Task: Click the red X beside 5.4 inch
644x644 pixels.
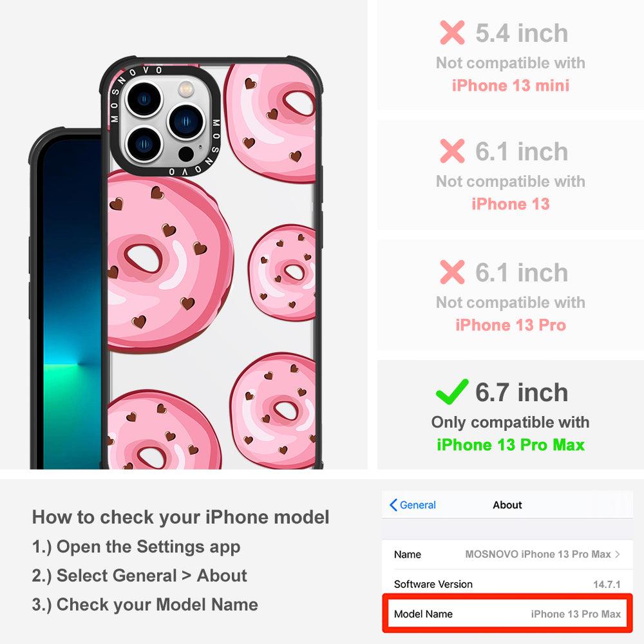Action: [x=452, y=32]
